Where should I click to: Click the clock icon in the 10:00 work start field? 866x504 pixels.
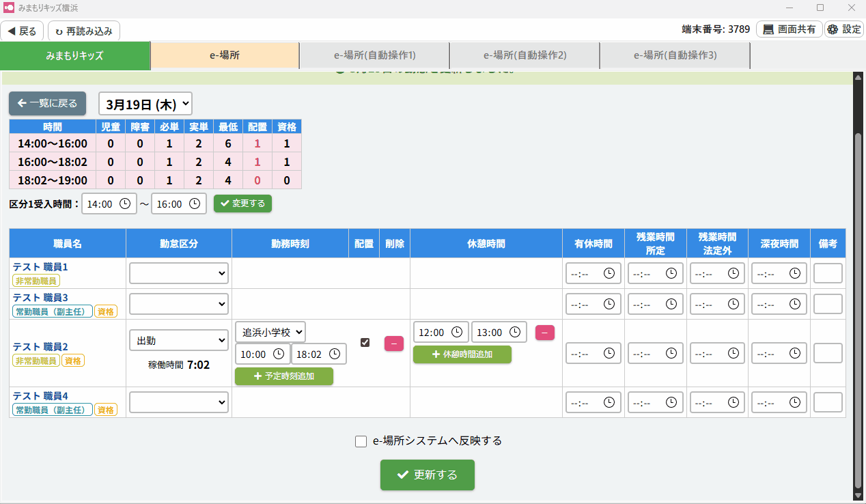coord(279,354)
